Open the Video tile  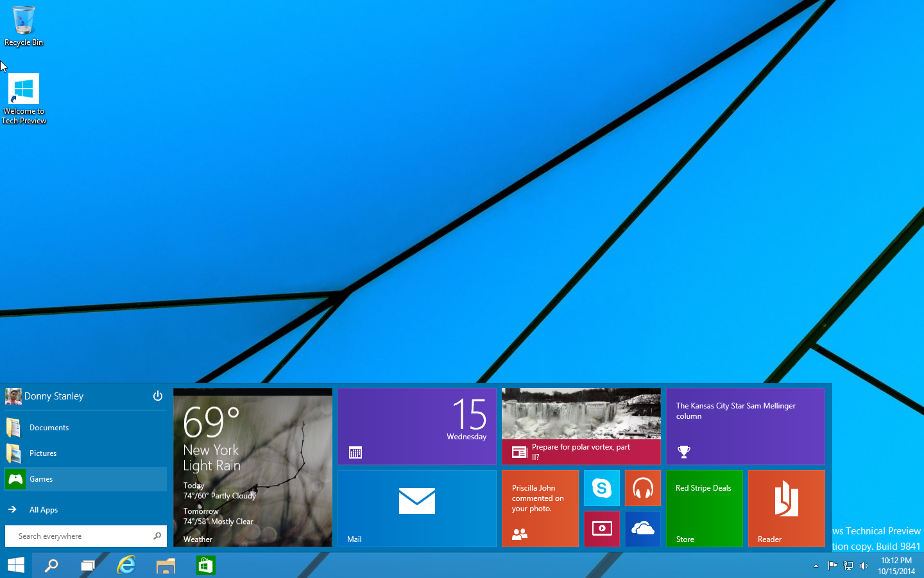pos(601,529)
